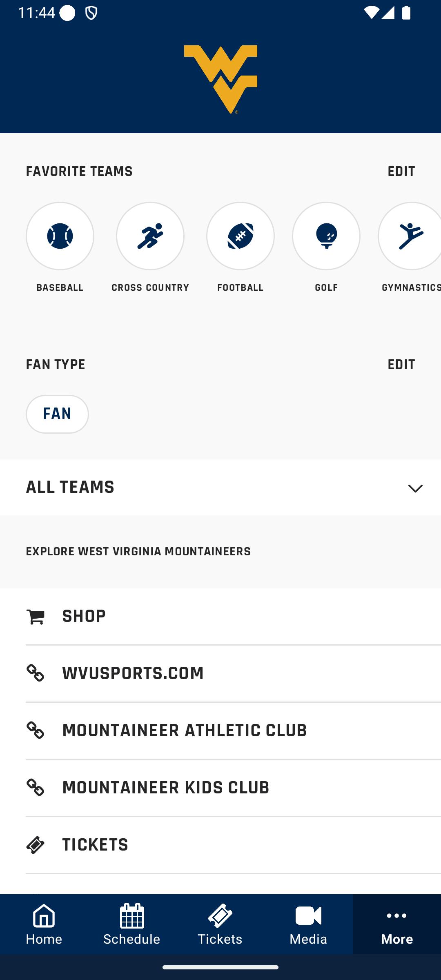Select the More tab
The height and width of the screenshot is (980, 441).
pyautogui.click(x=397, y=924)
